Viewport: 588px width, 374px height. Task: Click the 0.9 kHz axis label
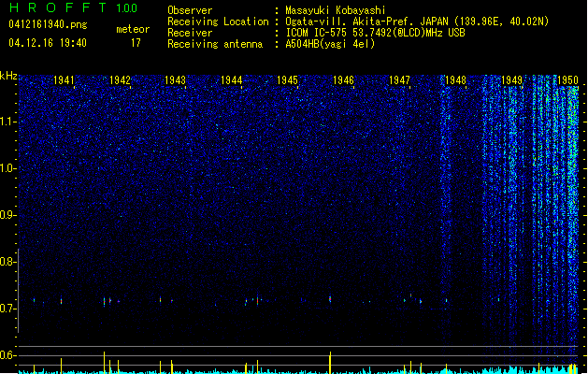click(7, 215)
